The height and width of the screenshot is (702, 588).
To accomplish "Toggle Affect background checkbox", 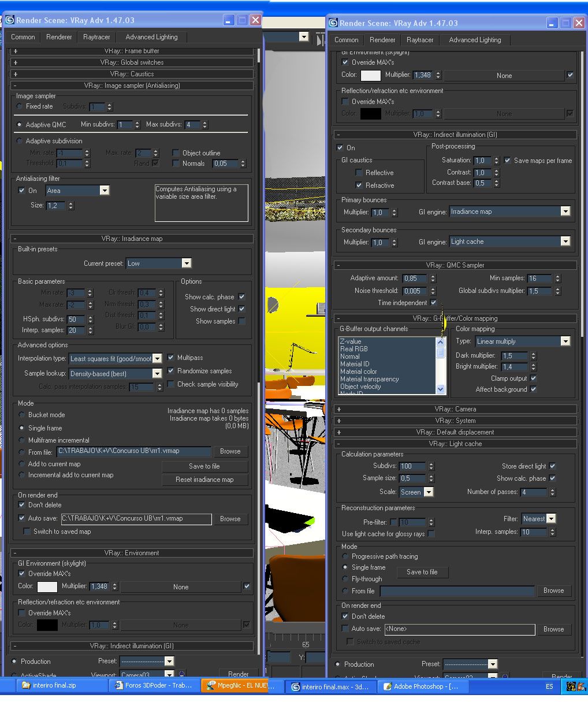I will (533, 389).
